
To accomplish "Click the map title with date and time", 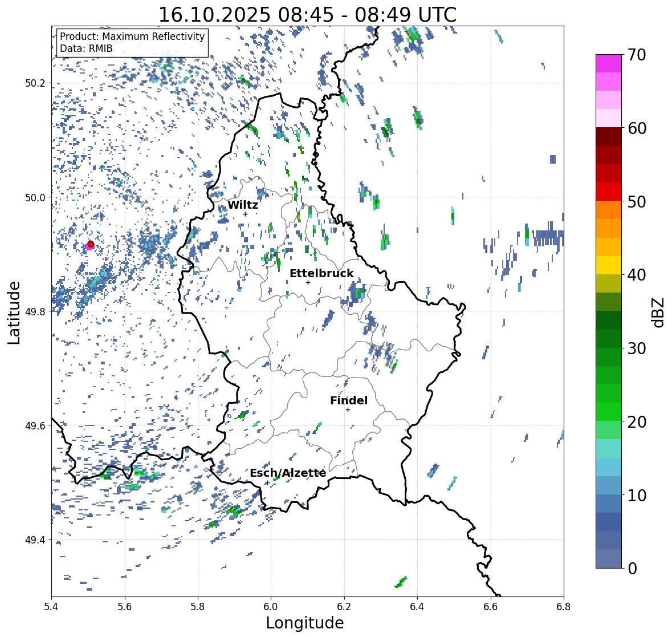I will point(307,15).
